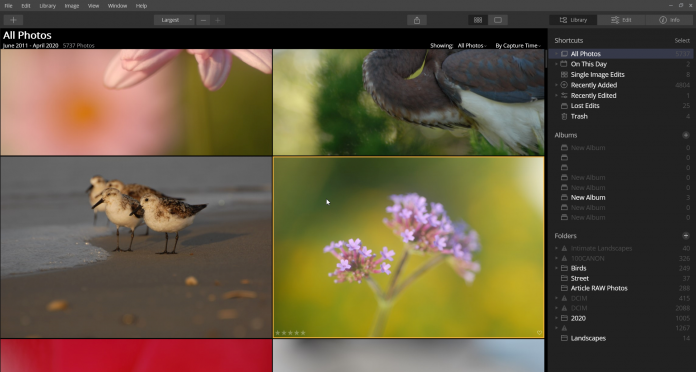Expand the All Photos shortcut arrow
This screenshot has width=696, height=372.
[556, 54]
